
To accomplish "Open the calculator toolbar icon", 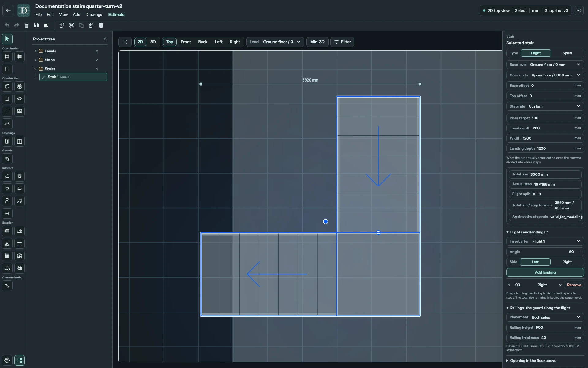I will 27,25.
